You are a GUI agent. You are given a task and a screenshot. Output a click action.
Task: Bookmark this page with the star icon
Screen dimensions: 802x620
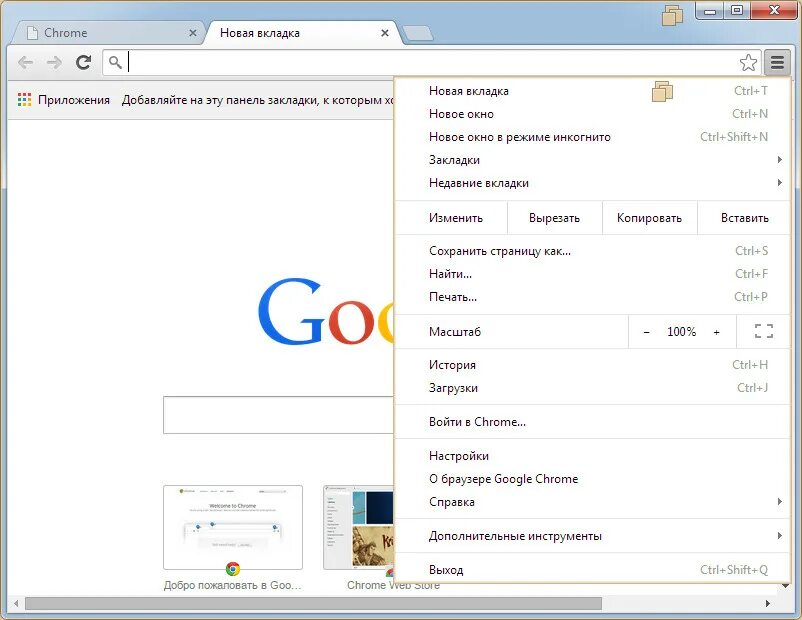748,62
